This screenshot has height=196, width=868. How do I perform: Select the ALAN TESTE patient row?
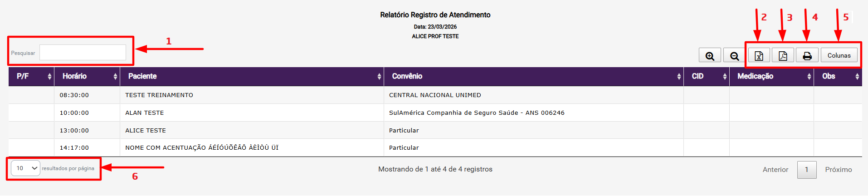click(145, 113)
